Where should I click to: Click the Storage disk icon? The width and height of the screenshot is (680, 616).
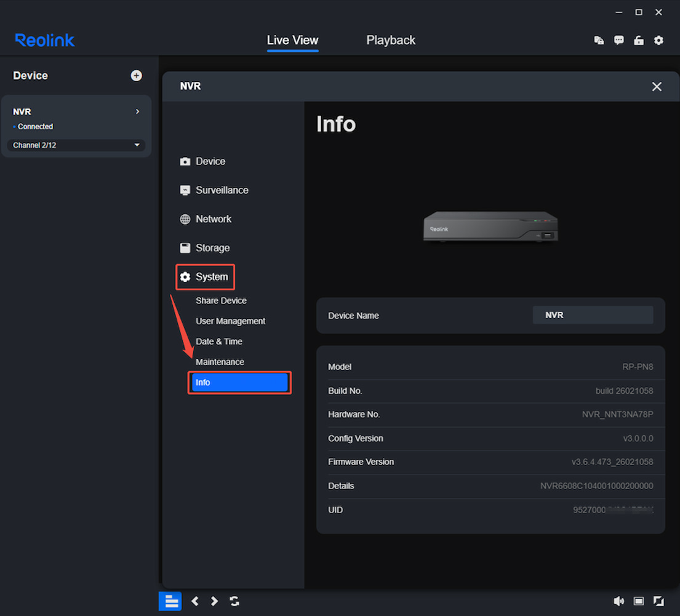pos(185,248)
